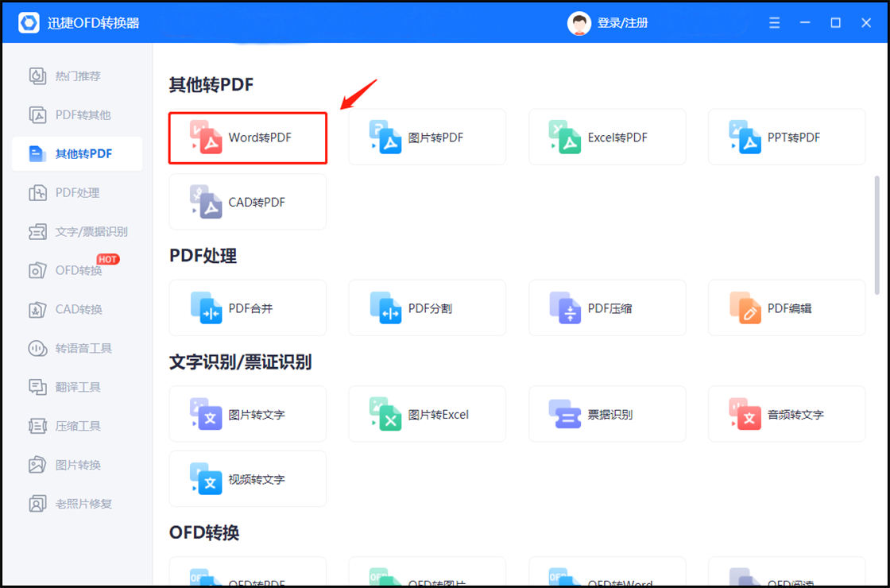Select the 视频转文字 tool
This screenshot has height=588, width=890.
pos(247,478)
